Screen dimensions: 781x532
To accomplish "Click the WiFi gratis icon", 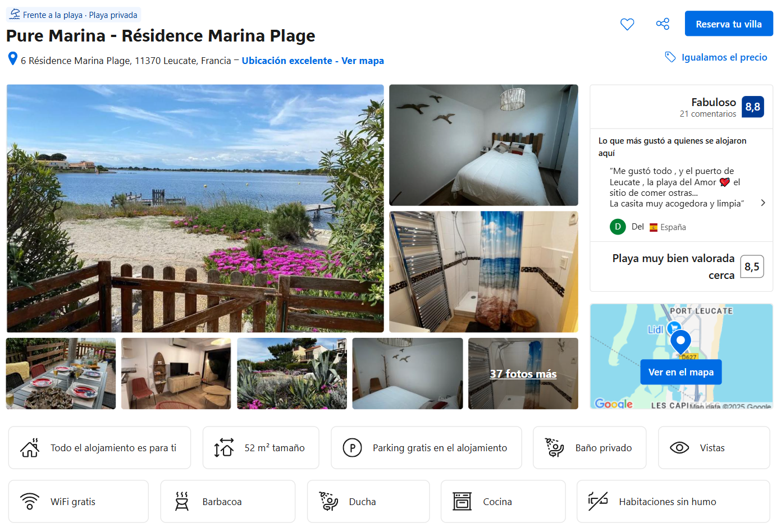I will [x=30, y=501].
